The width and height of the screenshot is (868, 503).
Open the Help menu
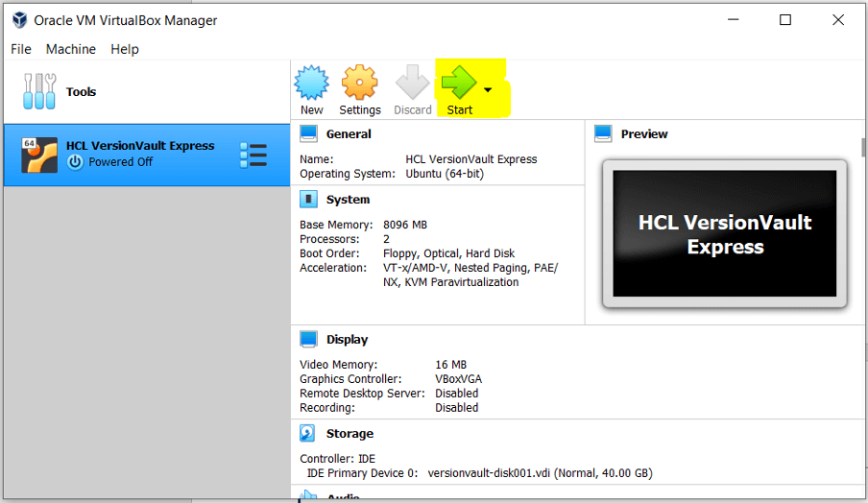125,49
